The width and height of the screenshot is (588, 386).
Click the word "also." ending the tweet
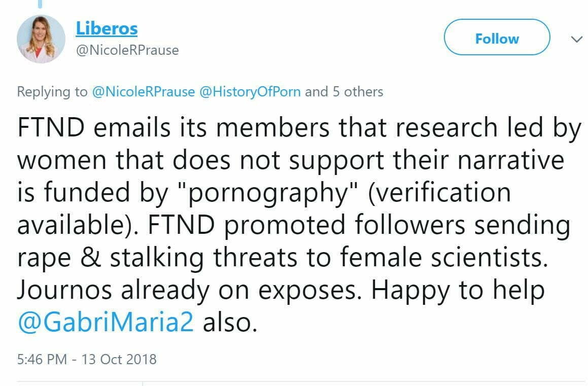230,323
